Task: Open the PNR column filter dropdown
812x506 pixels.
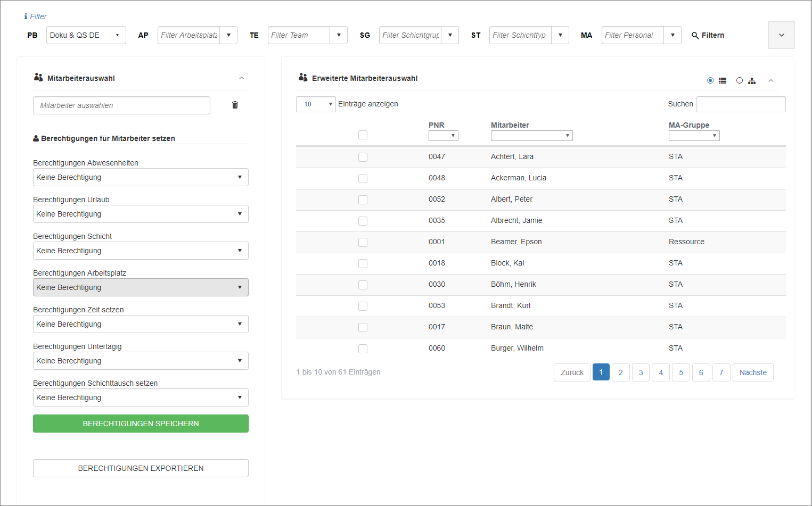Action: tap(444, 136)
